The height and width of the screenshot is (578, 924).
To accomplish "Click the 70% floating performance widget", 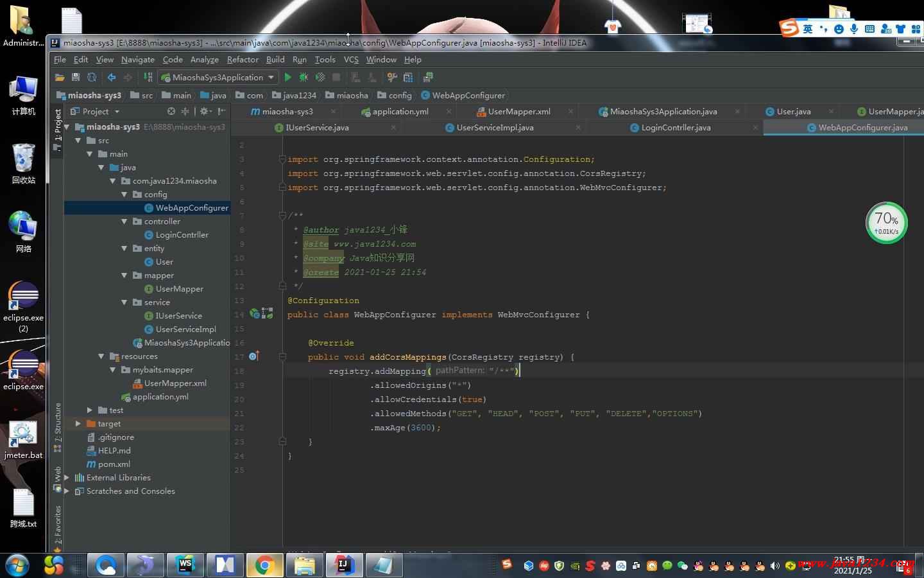I will (x=887, y=223).
